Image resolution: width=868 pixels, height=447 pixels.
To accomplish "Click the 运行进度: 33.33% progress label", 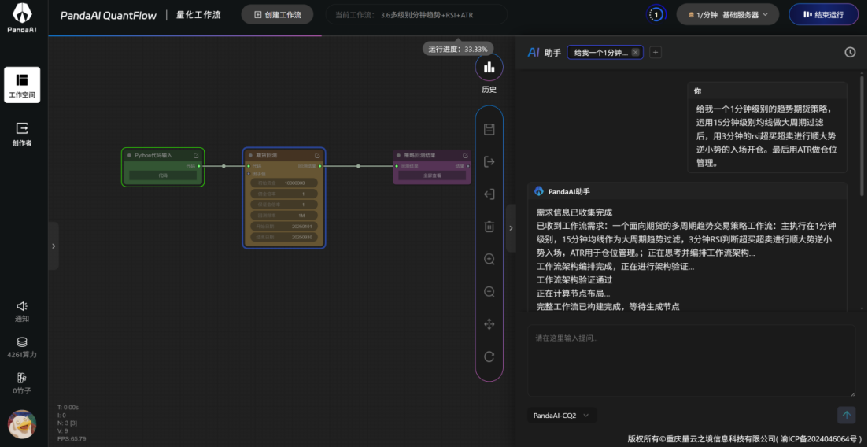I will point(458,49).
